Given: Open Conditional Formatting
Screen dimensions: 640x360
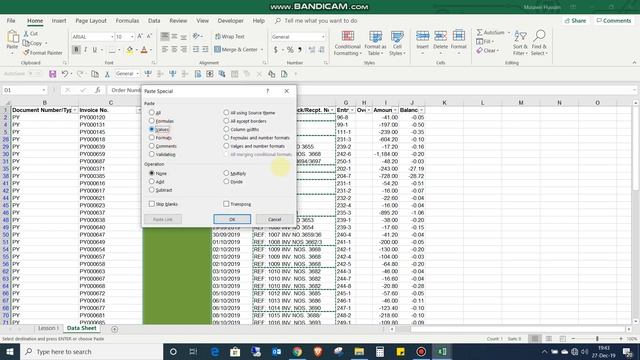Looking at the screenshot, I should pos(347,43).
